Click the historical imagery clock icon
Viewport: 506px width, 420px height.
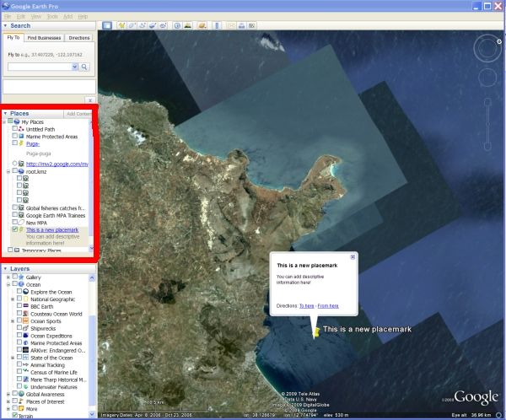tap(177, 25)
